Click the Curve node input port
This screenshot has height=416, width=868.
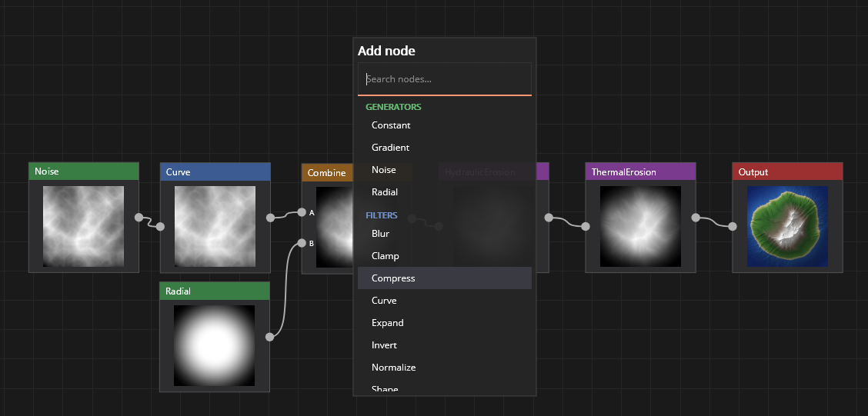tap(160, 226)
